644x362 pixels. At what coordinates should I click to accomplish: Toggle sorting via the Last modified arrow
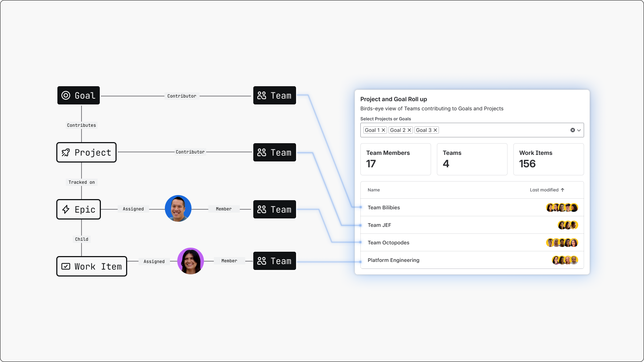[x=563, y=190]
